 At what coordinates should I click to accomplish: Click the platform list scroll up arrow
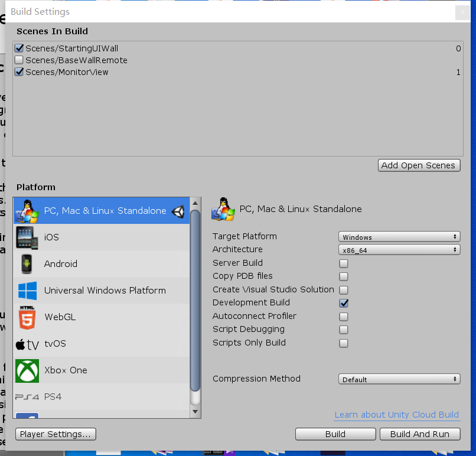pos(195,203)
